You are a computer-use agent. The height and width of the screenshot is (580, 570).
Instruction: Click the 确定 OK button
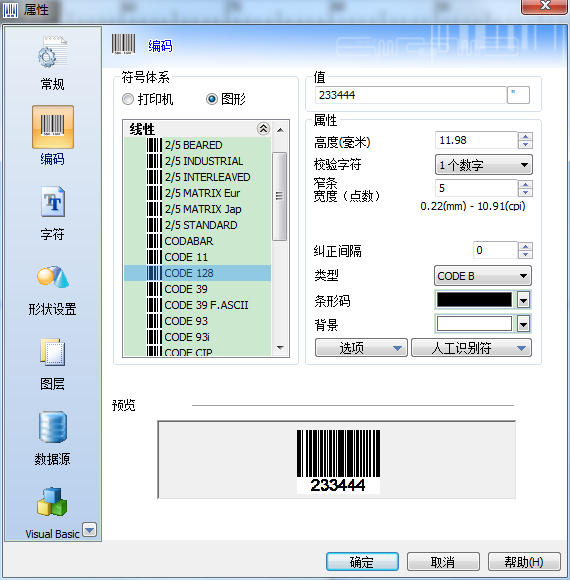362,562
